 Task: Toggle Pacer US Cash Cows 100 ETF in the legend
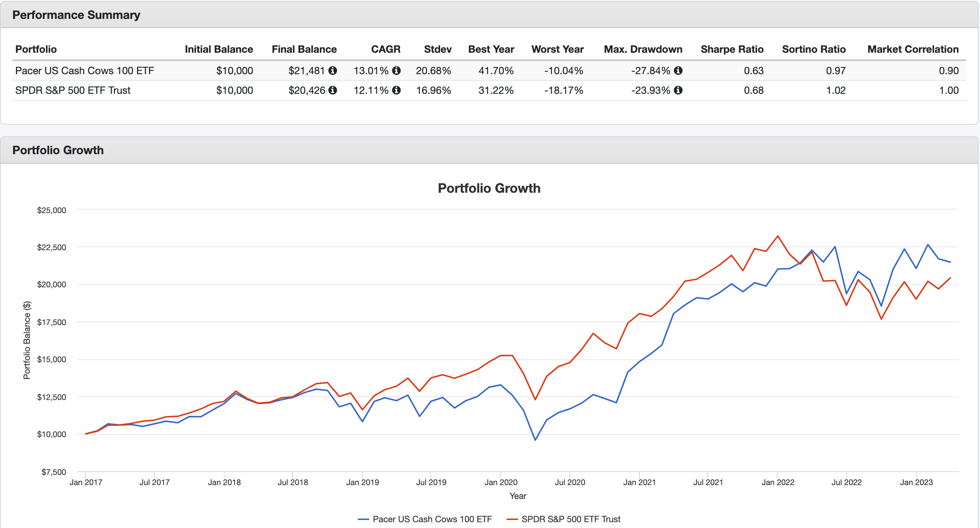426,519
